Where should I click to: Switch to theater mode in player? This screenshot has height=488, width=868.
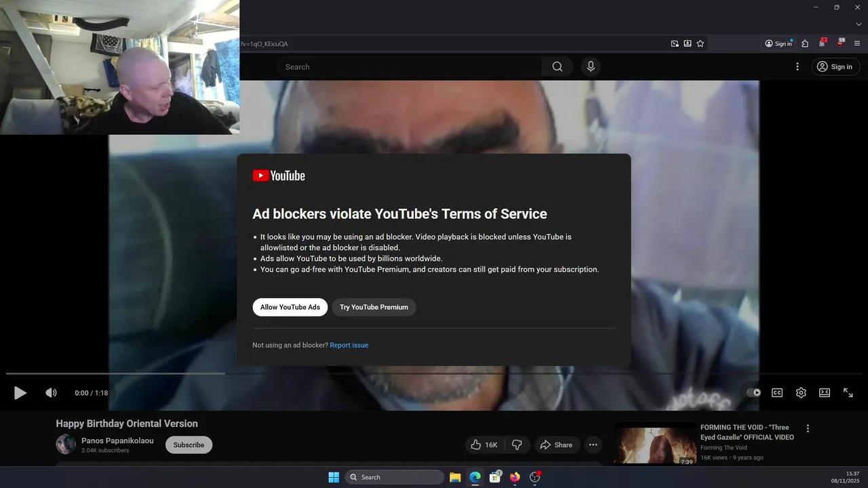(x=825, y=392)
